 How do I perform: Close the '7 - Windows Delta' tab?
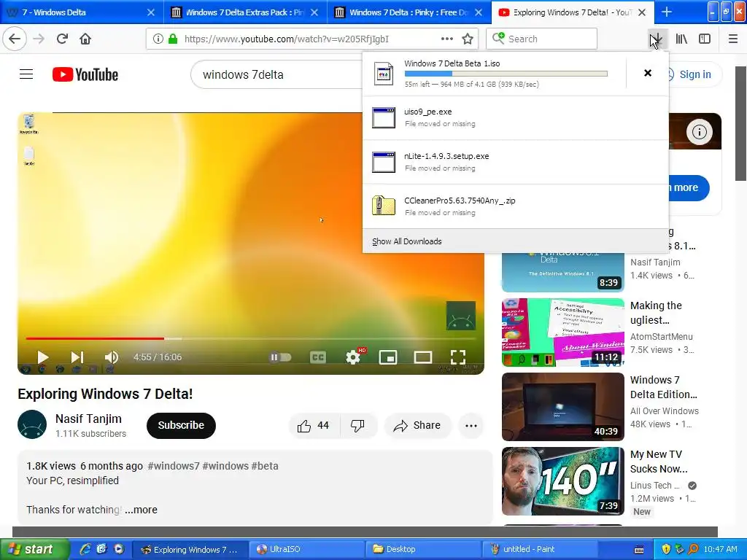click(x=150, y=12)
